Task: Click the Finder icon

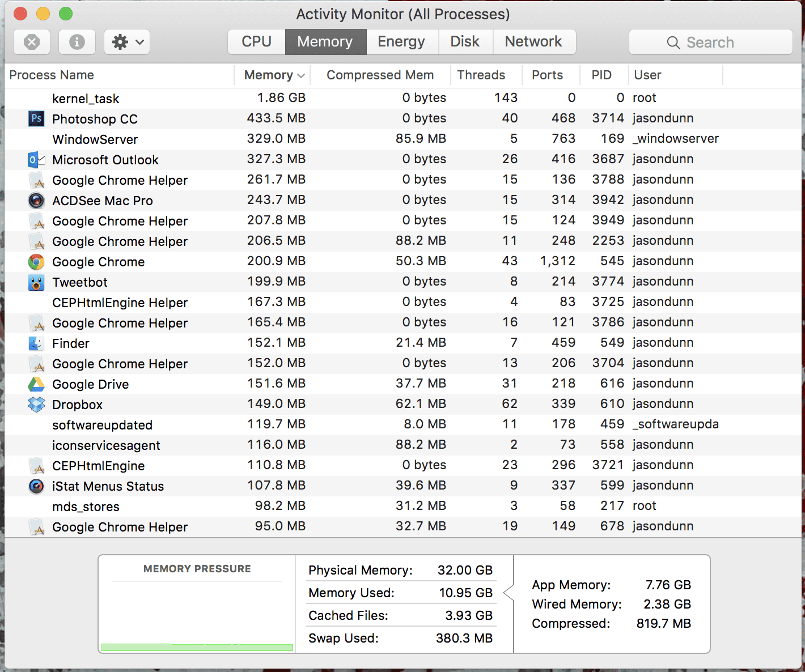Action: [36, 343]
